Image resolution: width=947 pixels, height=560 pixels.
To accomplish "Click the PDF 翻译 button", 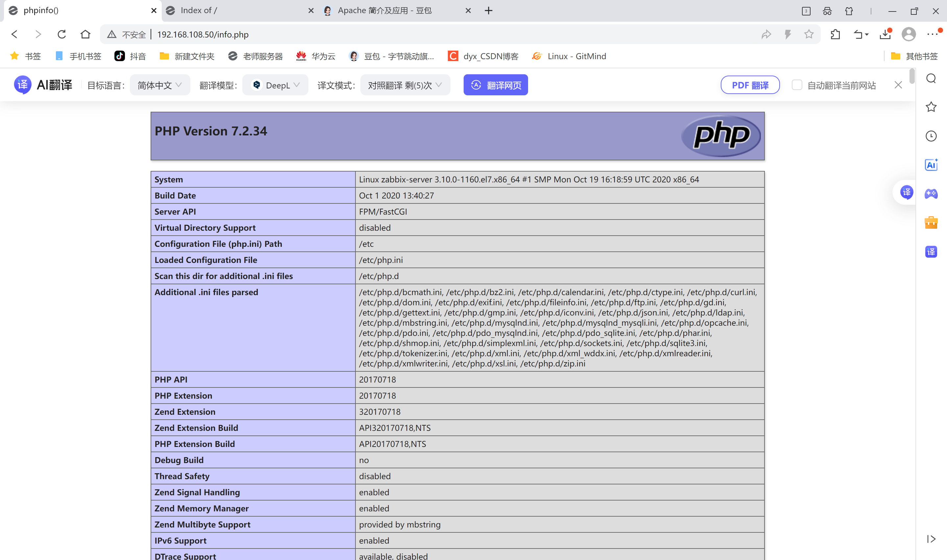I will click(750, 85).
